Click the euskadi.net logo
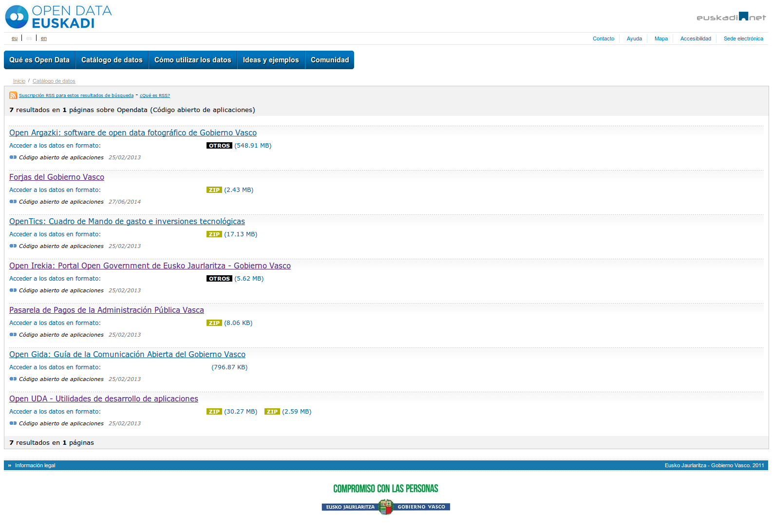The image size is (772, 532). pos(731,17)
